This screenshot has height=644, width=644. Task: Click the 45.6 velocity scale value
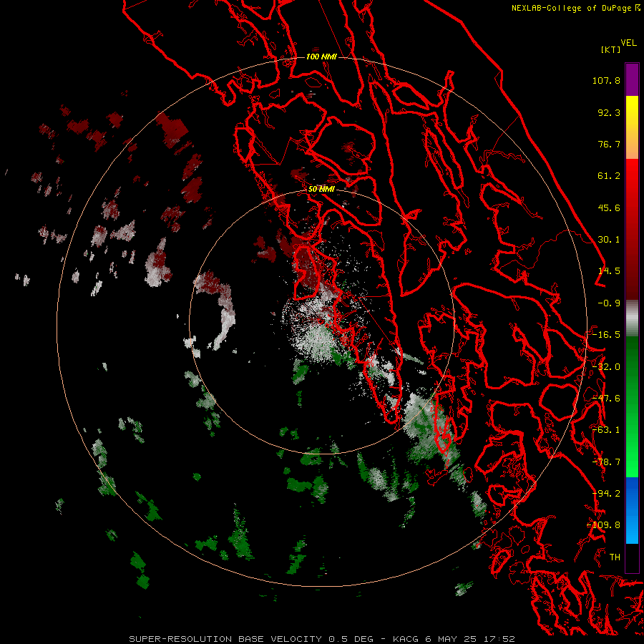point(609,208)
